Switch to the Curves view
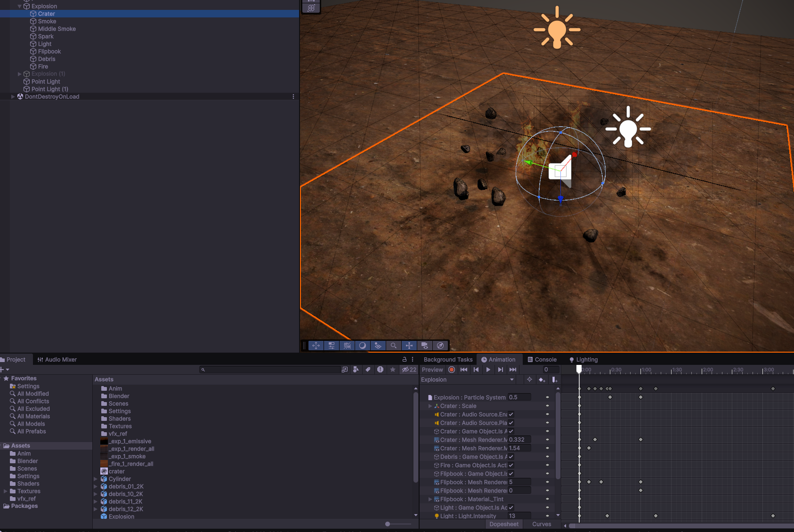794x532 pixels. pos(542,524)
